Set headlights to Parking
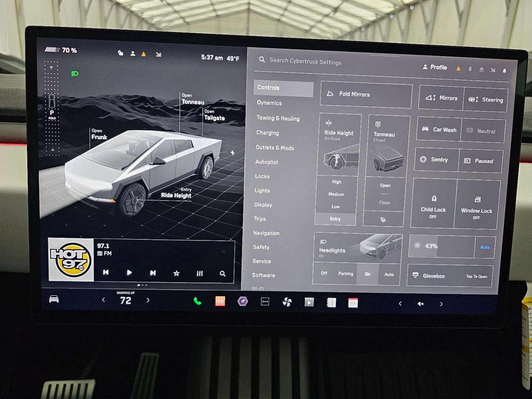The height and width of the screenshot is (399, 532). click(x=345, y=274)
